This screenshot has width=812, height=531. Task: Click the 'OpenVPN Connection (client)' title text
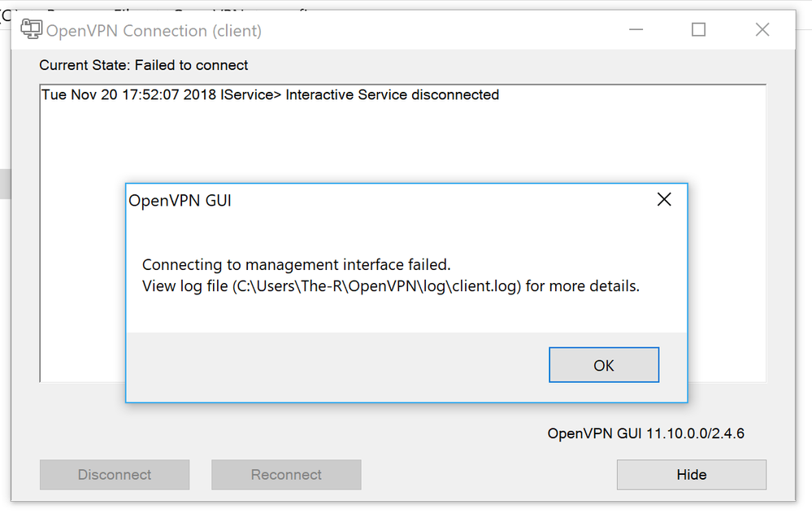[154, 31]
